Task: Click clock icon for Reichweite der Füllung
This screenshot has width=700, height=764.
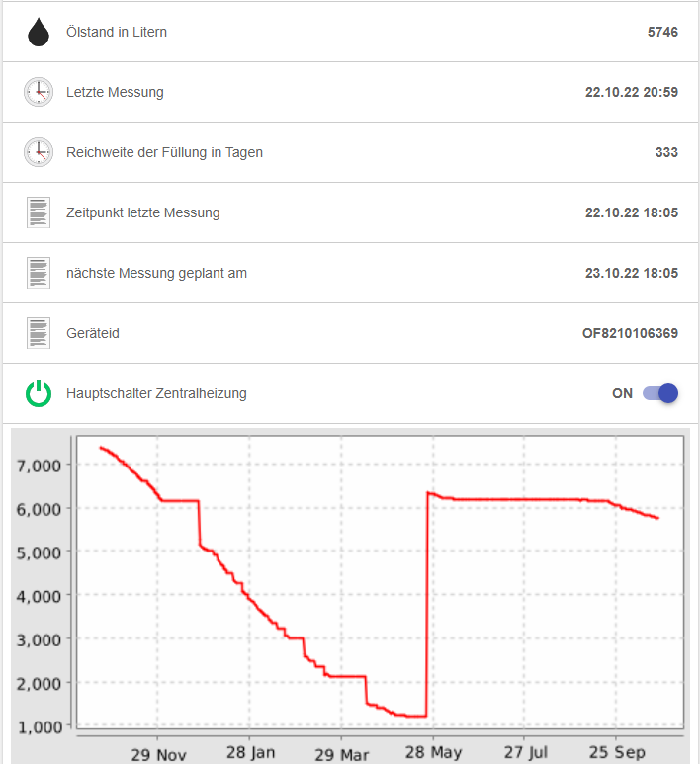Action: tap(39, 153)
